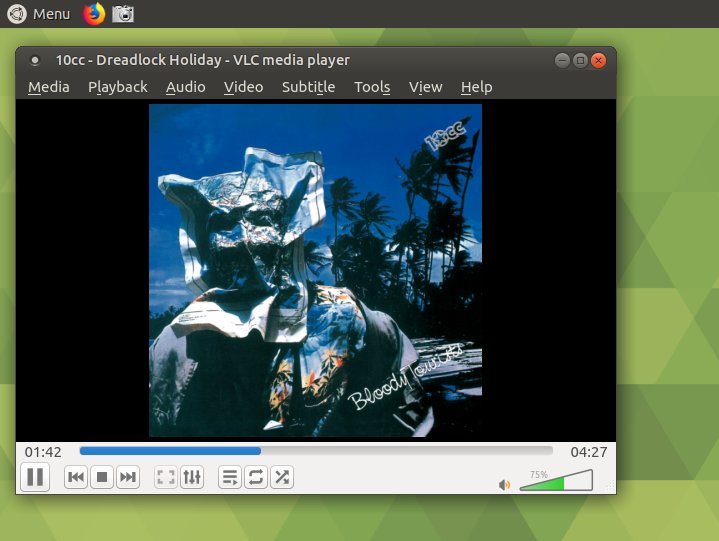
Task: Maximize the VLC window
Action: [x=581, y=60]
